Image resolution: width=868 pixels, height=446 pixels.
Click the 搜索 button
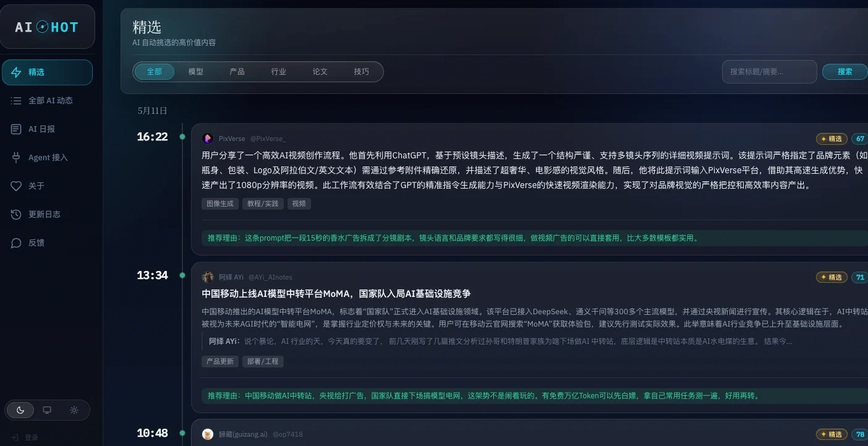click(845, 72)
